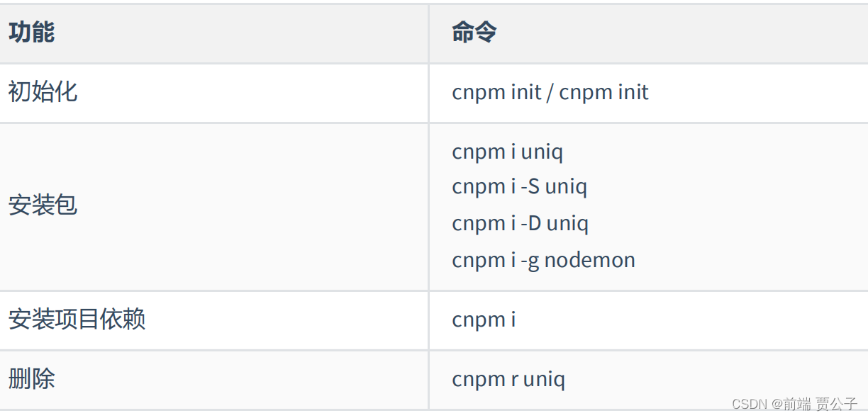
Task: Select the 安装包 row label
Action: 43,205
